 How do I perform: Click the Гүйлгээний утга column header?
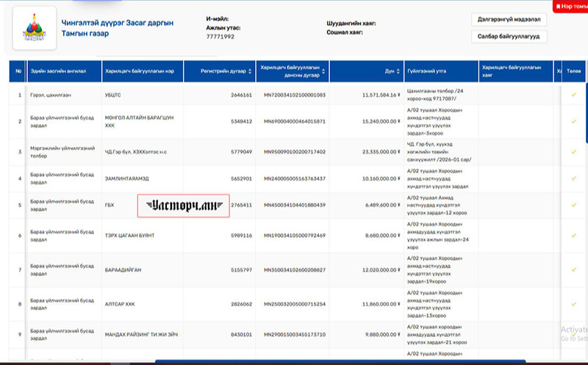tap(425, 71)
